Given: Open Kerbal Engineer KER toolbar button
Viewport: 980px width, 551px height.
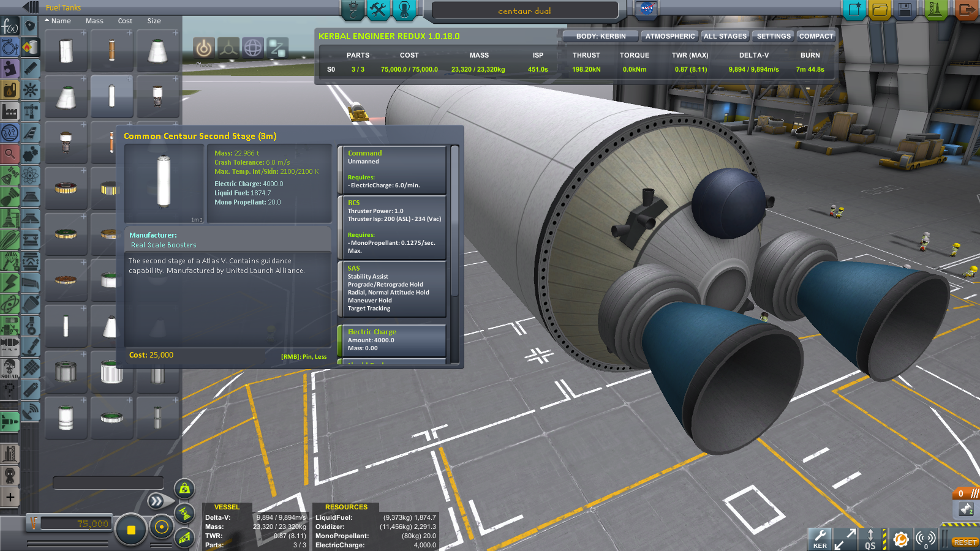Looking at the screenshot, I should coord(820,539).
